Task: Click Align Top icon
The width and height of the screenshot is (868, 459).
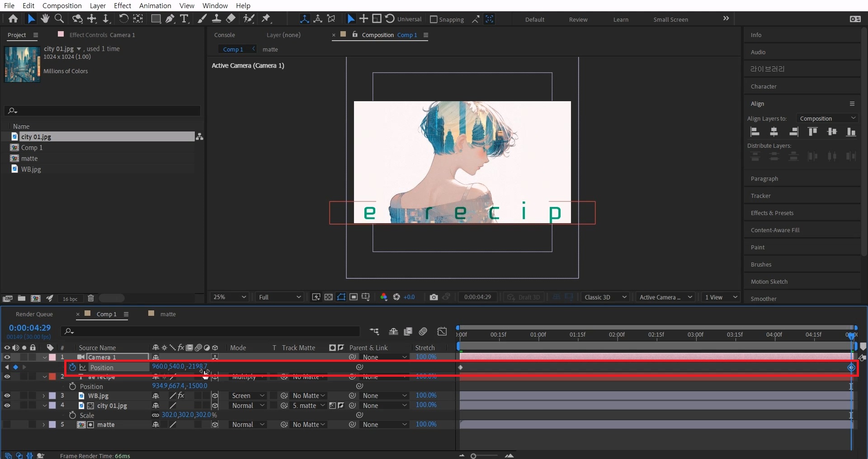Action: pyautogui.click(x=812, y=132)
